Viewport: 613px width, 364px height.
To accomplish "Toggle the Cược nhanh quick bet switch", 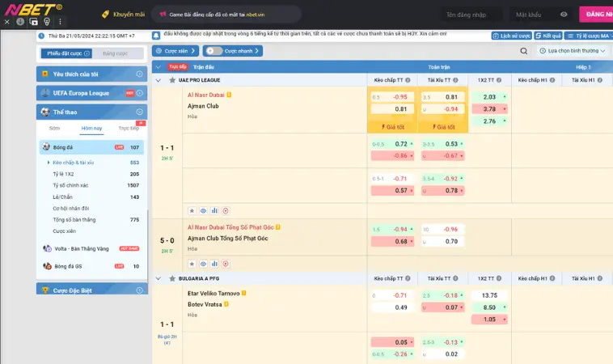I will (213, 51).
